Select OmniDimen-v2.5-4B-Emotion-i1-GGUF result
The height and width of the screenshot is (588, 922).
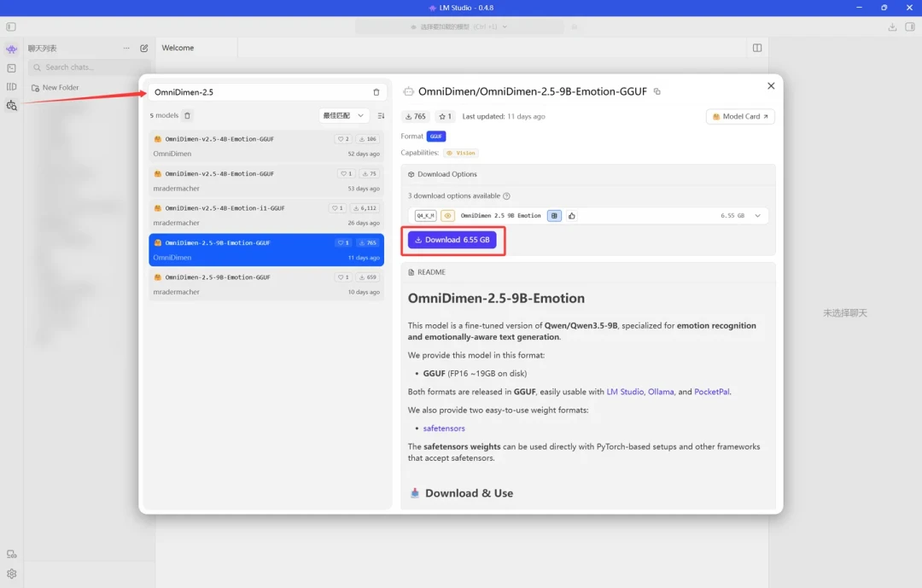(266, 216)
